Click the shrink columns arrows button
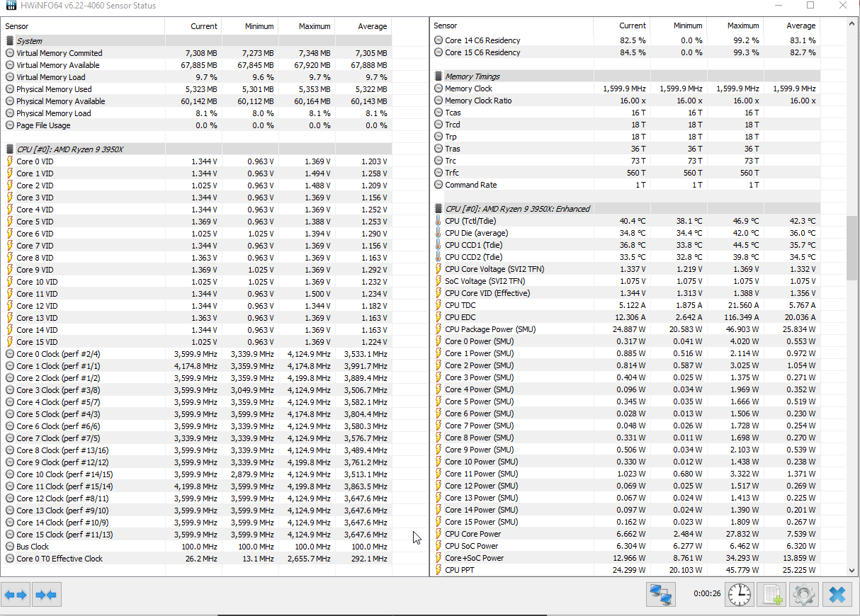Image resolution: width=860 pixels, height=616 pixels. click(46, 595)
